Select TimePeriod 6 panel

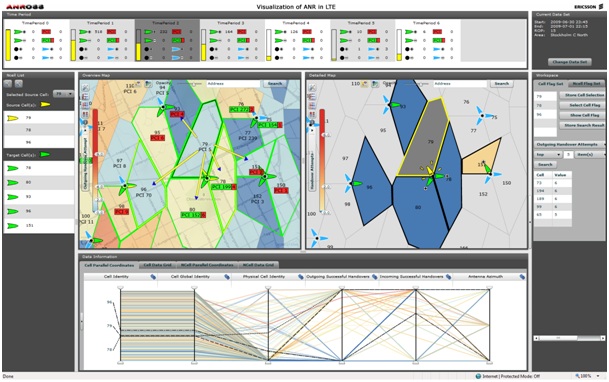coord(428,40)
